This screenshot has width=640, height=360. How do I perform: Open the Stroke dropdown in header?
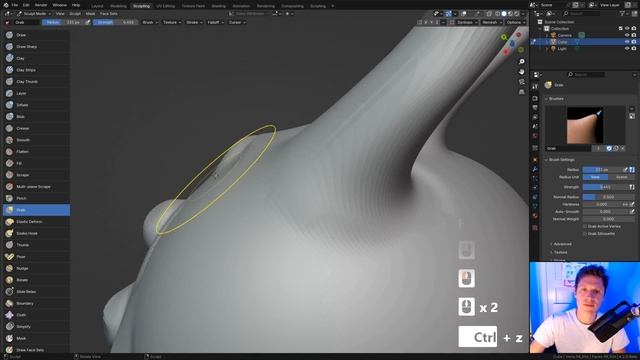(194, 22)
